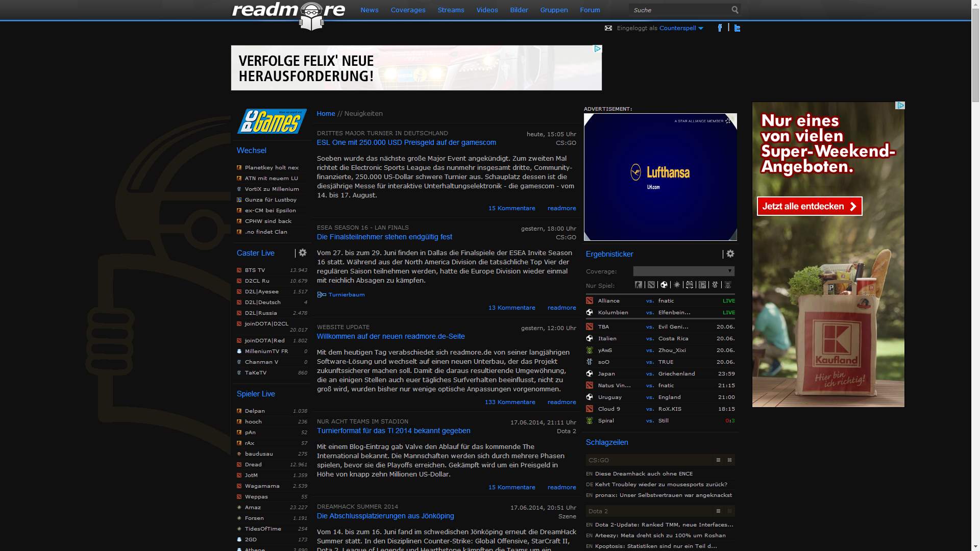Image resolution: width=980 pixels, height=551 pixels.
Task: Click Dota icon next to BTS TV
Action: click(x=239, y=270)
